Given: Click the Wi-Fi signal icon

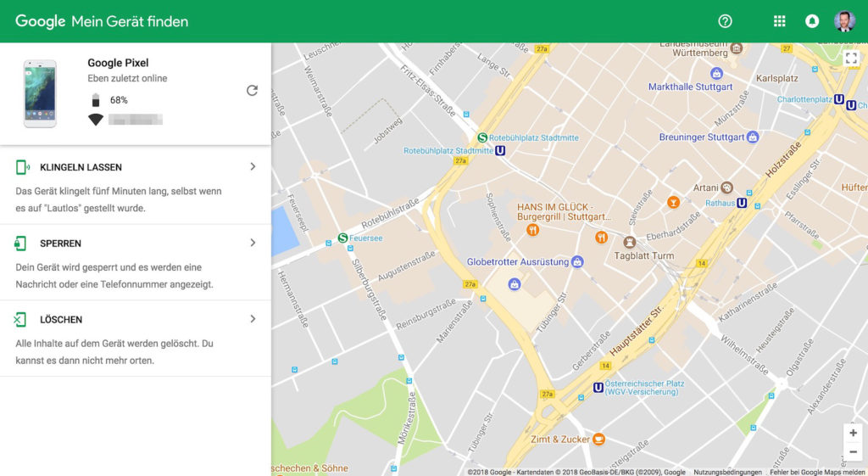Looking at the screenshot, I should pyautogui.click(x=96, y=119).
